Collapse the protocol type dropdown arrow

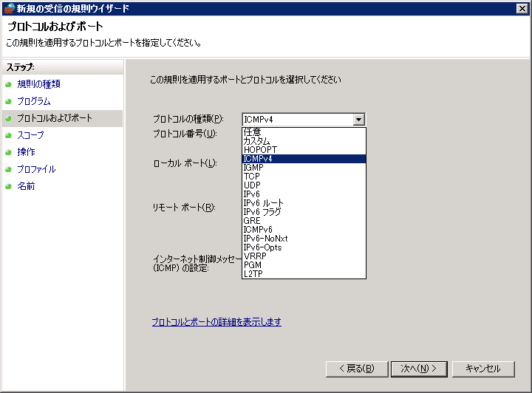358,119
